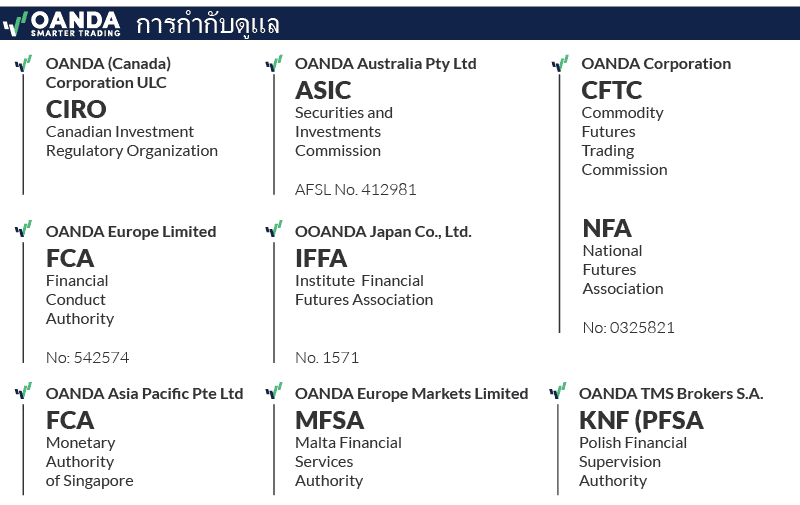The image size is (800, 505).
Task: Click the Thai heading text in header
Action: point(208,24)
